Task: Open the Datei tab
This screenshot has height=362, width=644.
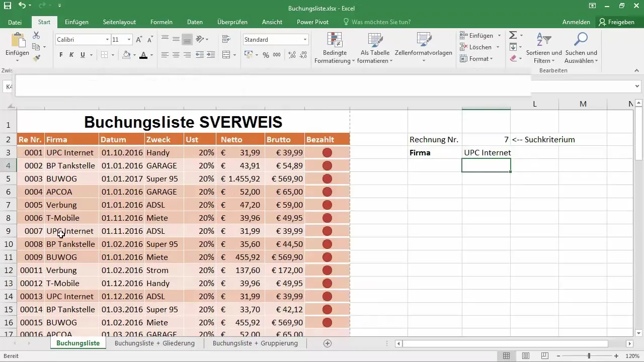Action: pyautogui.click(x=15, y=22)
